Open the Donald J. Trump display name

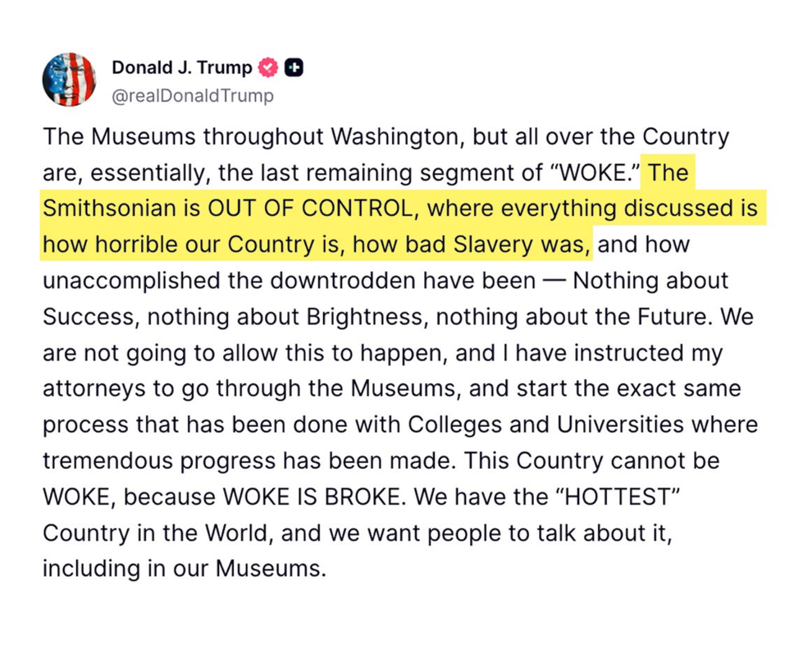pos(182,68)
